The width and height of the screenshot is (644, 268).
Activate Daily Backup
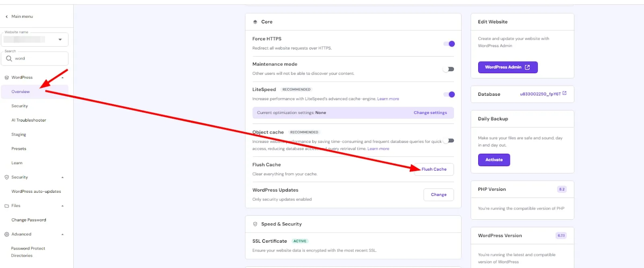point(494,160)
